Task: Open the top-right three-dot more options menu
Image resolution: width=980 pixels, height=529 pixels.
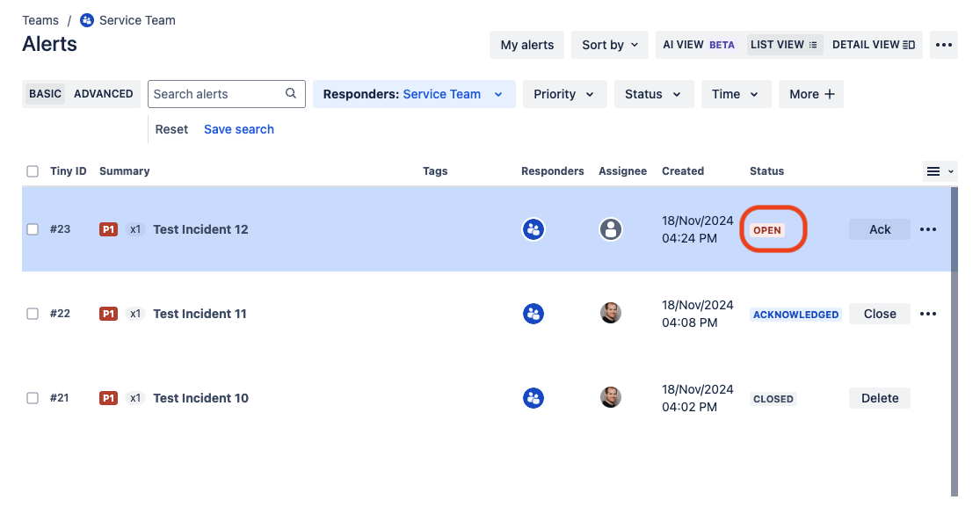Action: pos(944,45)
